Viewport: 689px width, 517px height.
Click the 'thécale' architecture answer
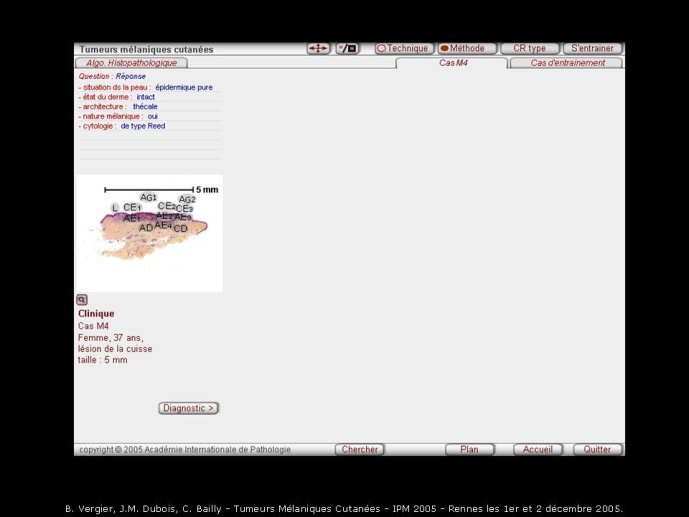(x=145, y=107)
